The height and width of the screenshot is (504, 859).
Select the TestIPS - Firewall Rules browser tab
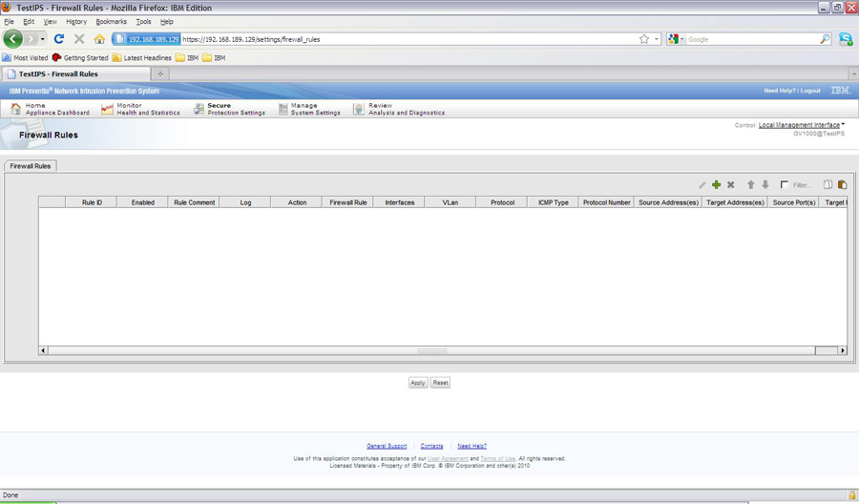(x=75, y=73)
